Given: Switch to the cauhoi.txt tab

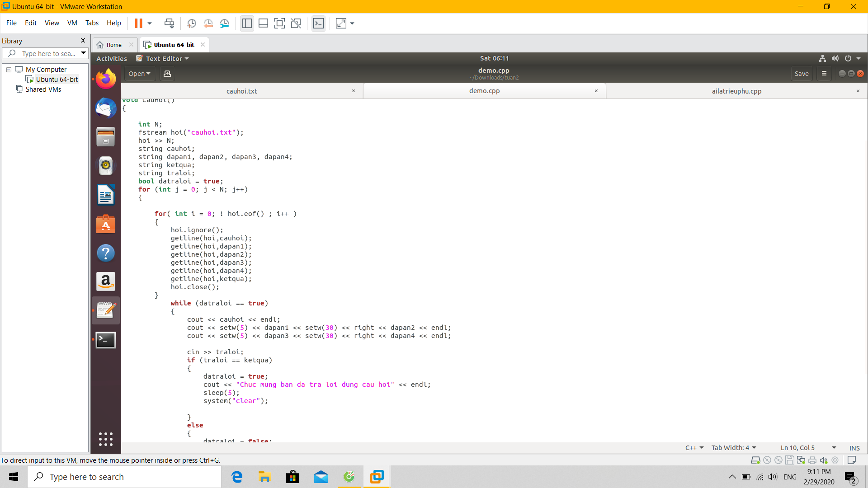Looking at the screenshot, I should pos(241,91).
